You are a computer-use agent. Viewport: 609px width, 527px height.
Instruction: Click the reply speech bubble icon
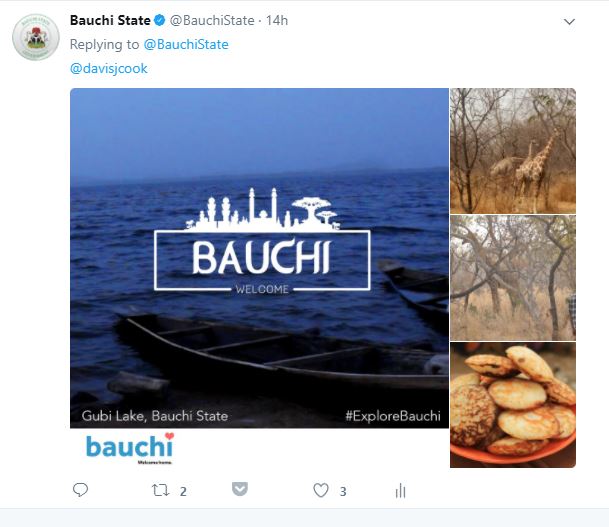pos(81,491)
